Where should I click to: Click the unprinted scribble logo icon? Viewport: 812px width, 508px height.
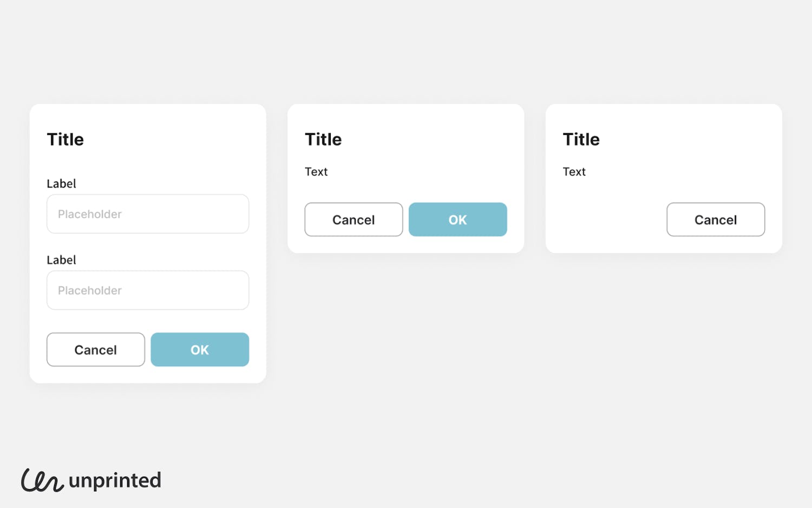(42, 480)
